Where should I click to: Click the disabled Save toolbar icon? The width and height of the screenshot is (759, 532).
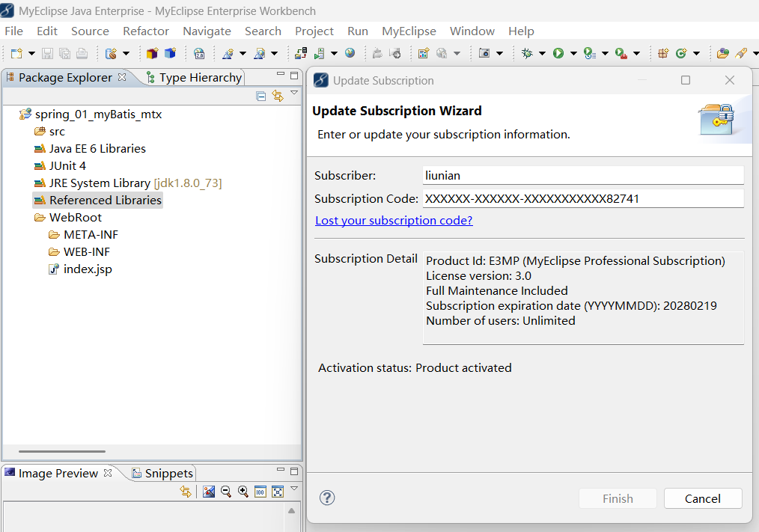[x=47, y=53]
